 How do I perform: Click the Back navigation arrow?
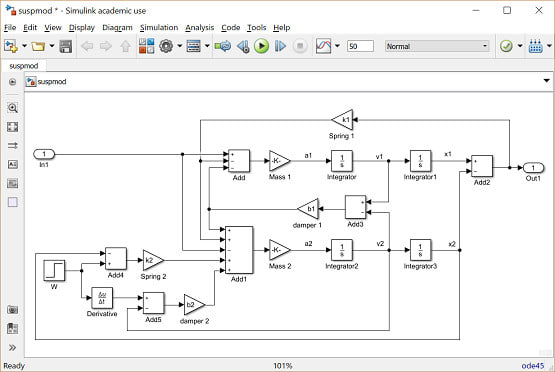(87, 46)
